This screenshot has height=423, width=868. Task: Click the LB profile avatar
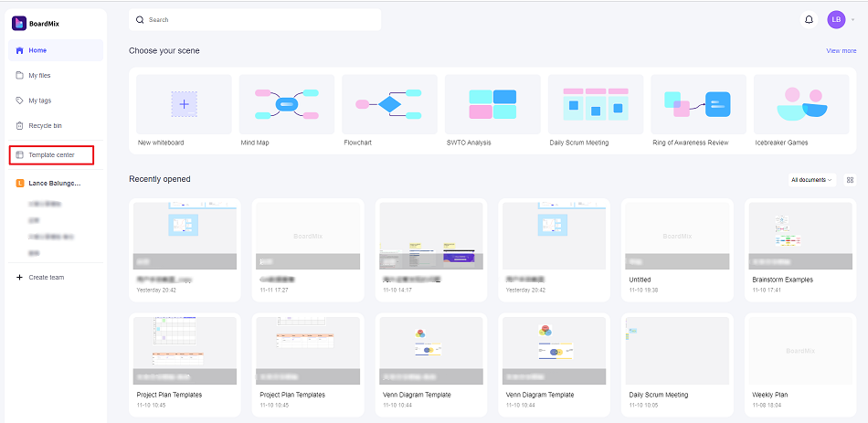click(x=836, y=20)
